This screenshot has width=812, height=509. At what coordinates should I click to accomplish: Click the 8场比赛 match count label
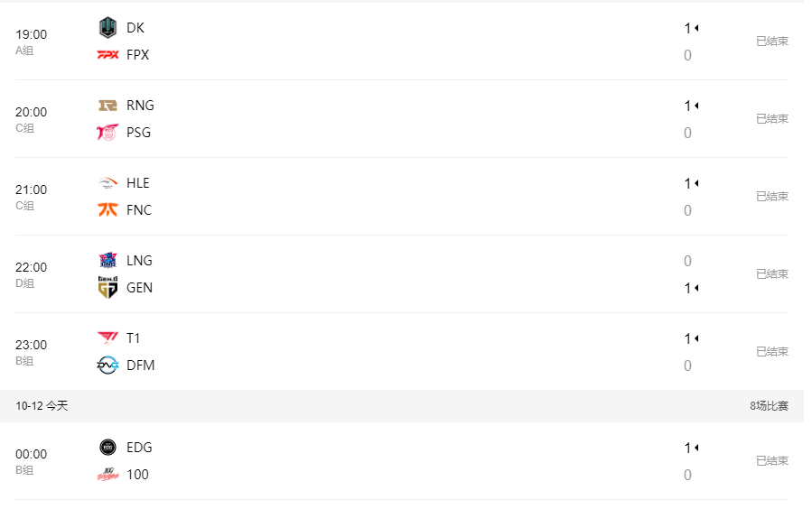[769, 405]
